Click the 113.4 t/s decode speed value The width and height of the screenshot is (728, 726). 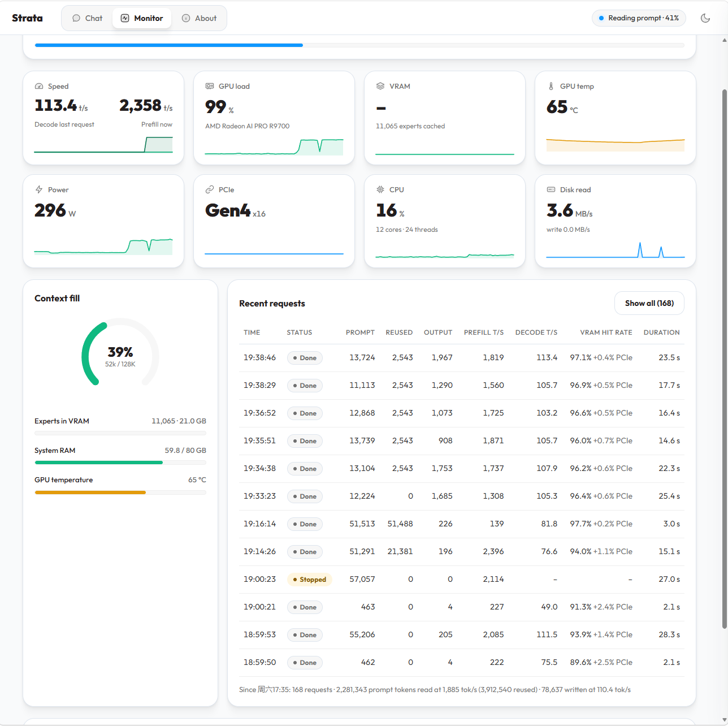click(61, 106)
